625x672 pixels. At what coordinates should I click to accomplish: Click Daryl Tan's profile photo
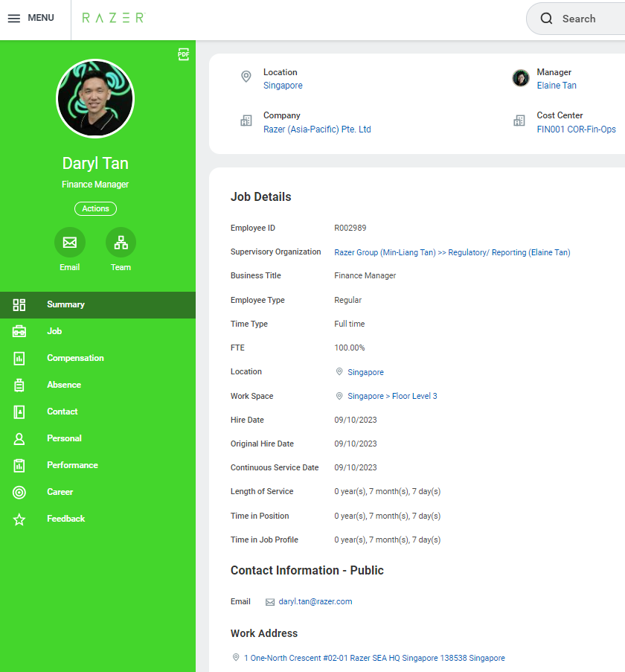click(95, 98)
